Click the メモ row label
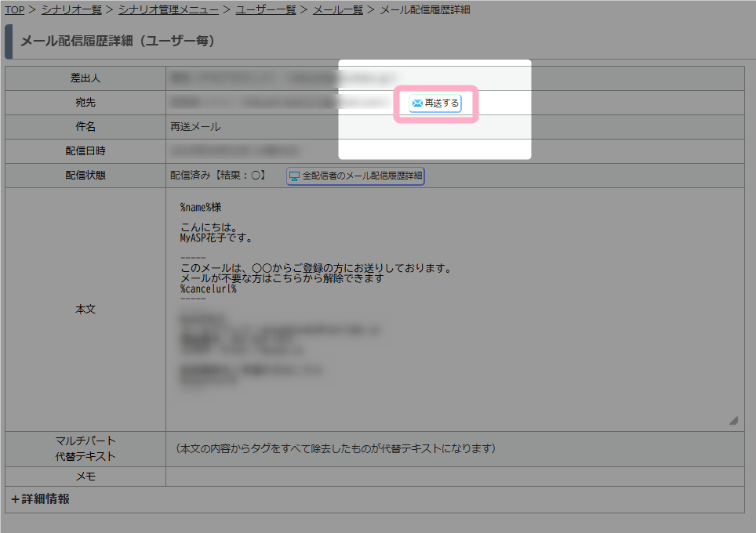Viewport: 756px width, 533px height. 85,477
